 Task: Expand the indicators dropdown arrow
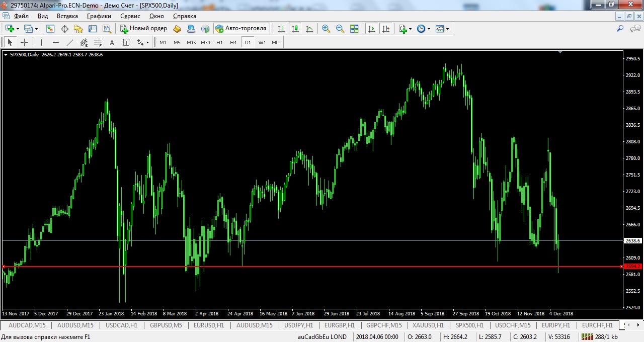click(x=411, y=29)
